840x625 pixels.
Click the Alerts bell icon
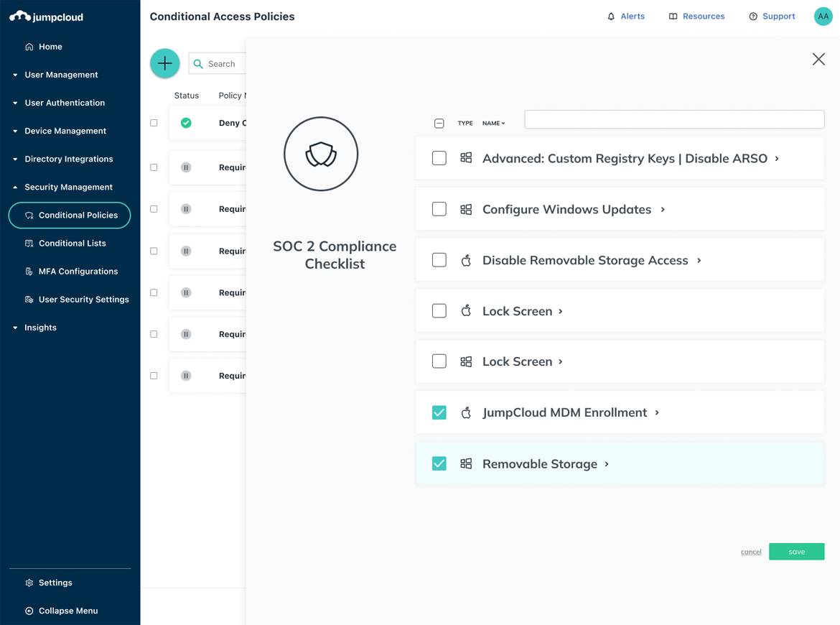pos(611,17)
